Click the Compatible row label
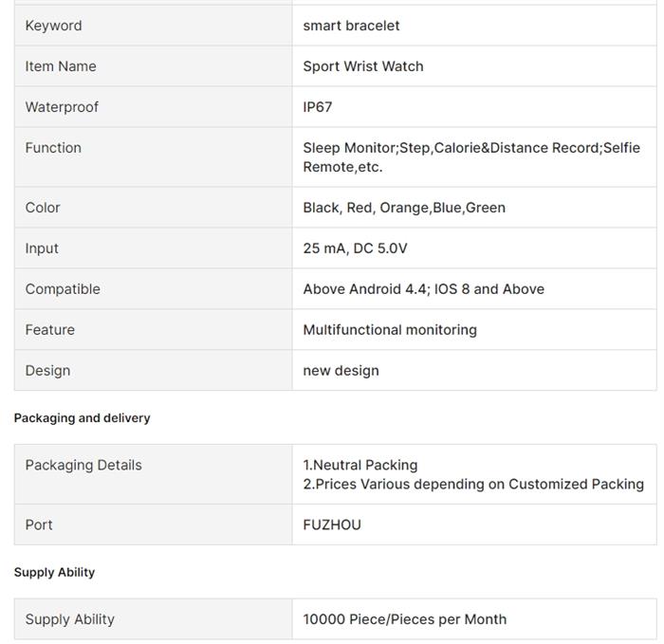The width and height of the screenshot is (664, 644). [x=63, y=289]
